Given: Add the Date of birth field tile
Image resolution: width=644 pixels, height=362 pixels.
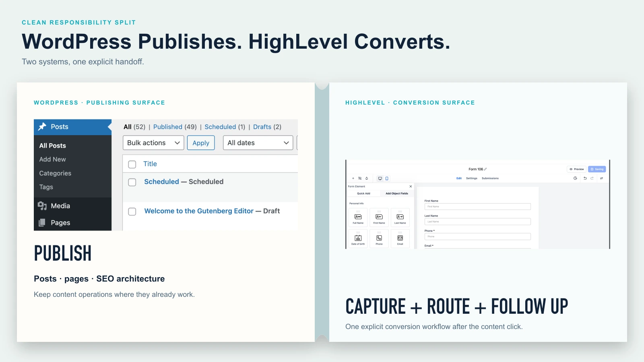Looking at the screenshot, I should (358, 239).
